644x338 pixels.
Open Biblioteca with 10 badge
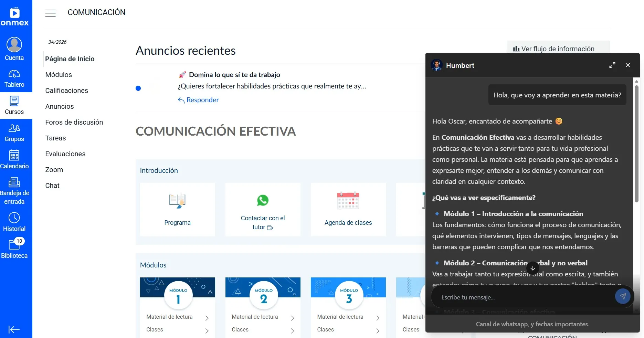pyautogui.click(x=14, y=249)
